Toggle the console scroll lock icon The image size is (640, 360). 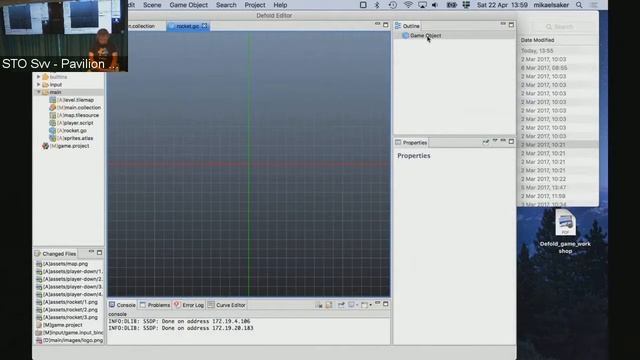coord(329,305)
